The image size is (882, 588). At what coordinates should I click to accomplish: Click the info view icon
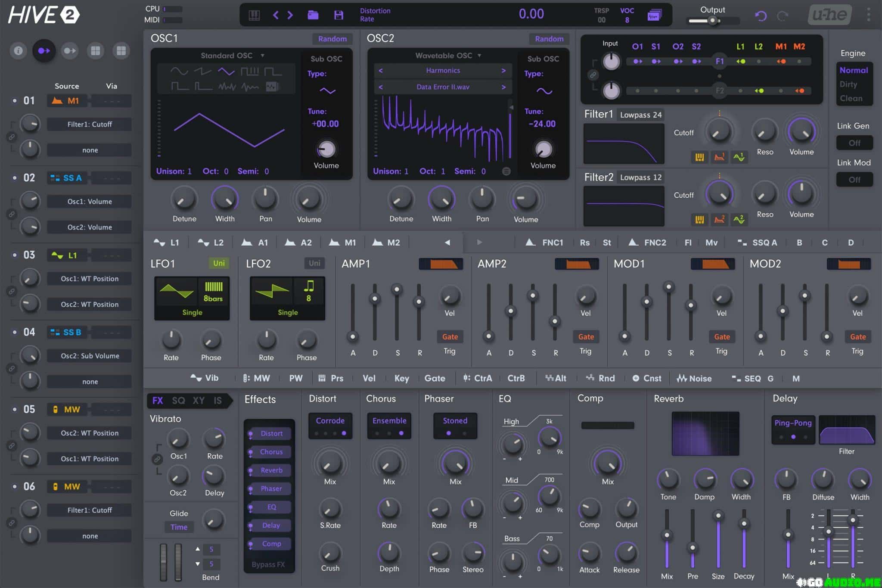[18, 51]
